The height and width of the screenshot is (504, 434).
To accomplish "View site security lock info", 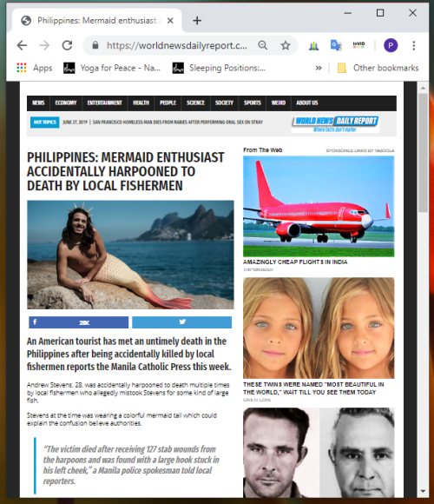I will [95, 45].
